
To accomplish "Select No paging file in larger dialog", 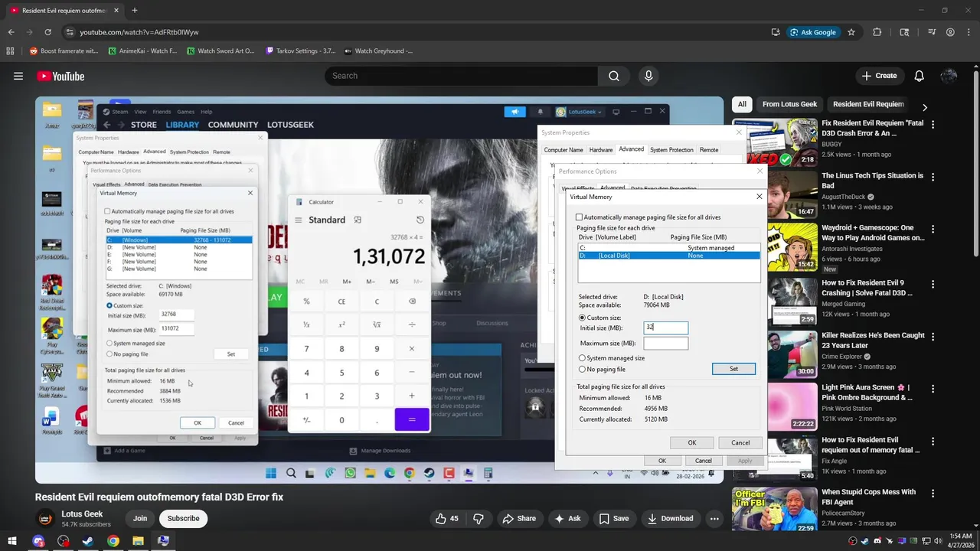I will click(x=582, y=370).
